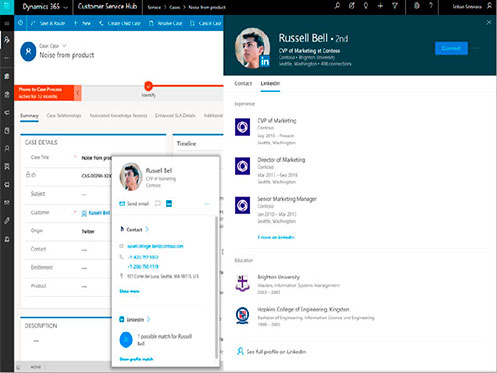Click the contact card vertical scrollbar

217,287
